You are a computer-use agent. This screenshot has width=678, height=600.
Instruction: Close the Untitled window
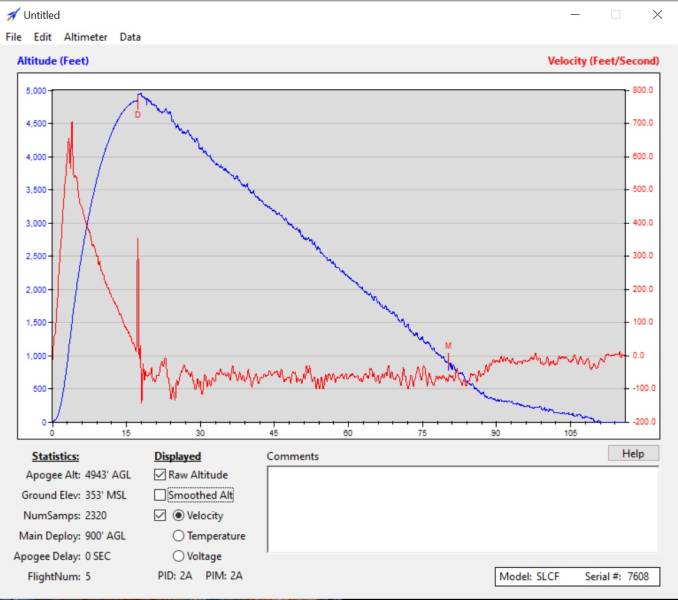(x=656, y=15)
